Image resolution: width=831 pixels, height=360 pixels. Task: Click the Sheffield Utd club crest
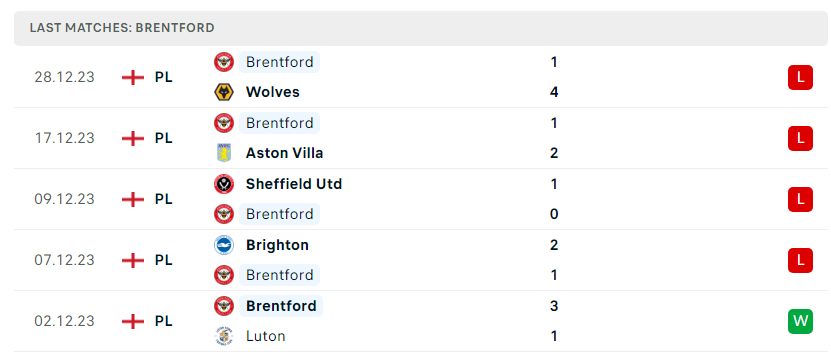tap(224, 184)
